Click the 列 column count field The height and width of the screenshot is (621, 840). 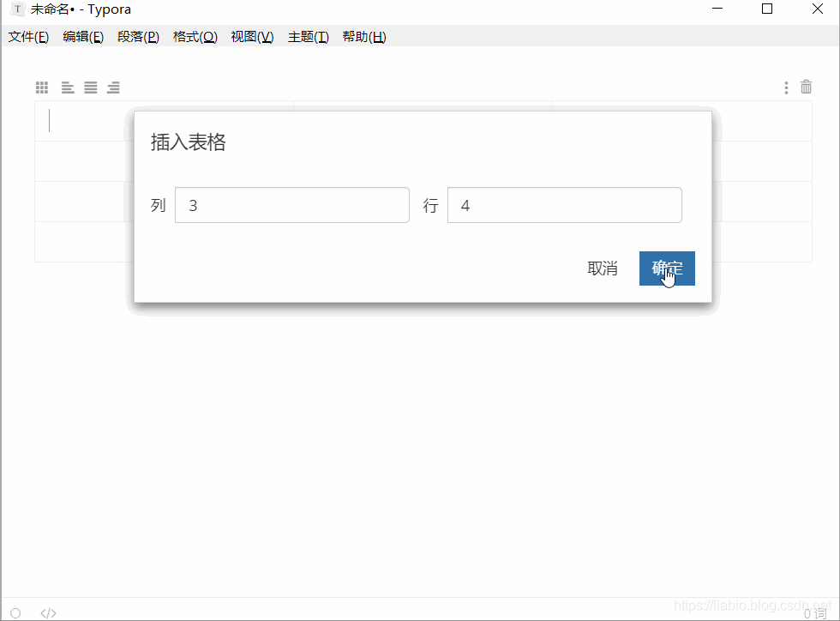click(291, 205)
